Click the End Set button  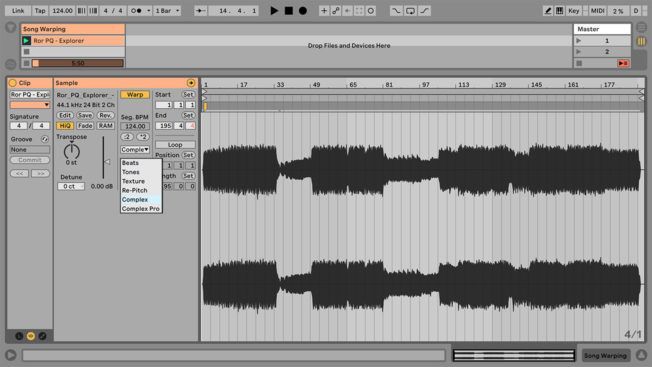tap(188, 115)
